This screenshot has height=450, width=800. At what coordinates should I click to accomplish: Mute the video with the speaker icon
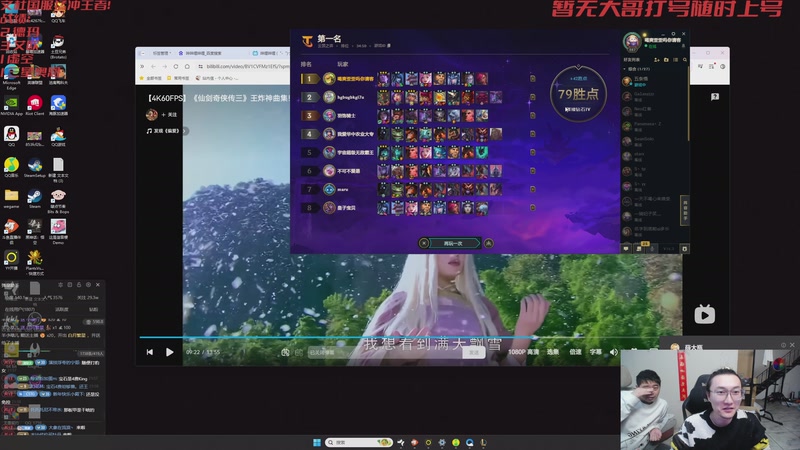(614, 352)
